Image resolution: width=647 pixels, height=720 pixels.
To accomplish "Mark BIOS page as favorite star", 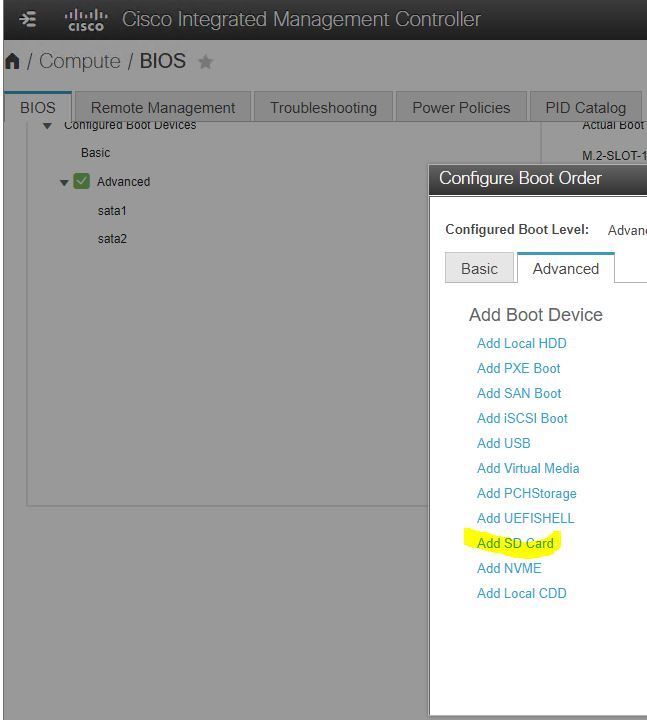I will (x=206, y=62).
